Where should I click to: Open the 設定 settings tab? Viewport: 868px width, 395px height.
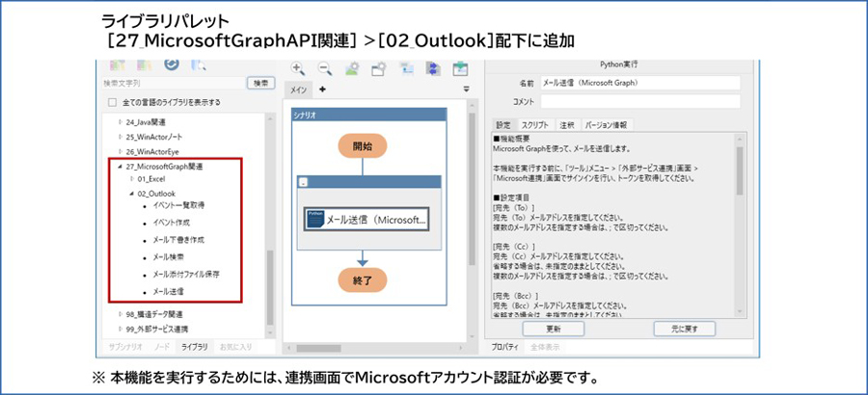(x=503, y=125)
